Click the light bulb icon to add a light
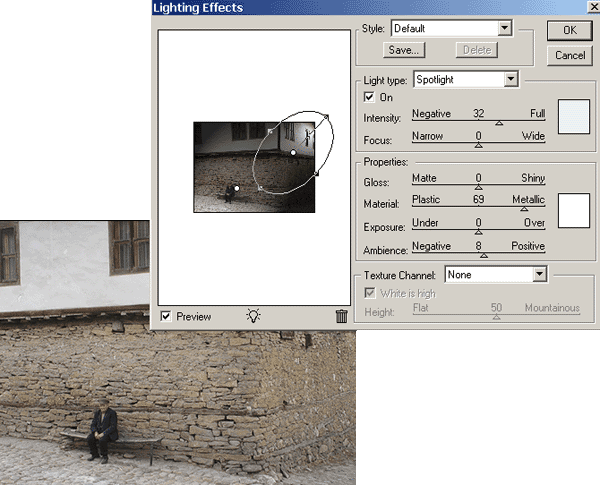Screen dimensions: 600x485 point(254,315)
